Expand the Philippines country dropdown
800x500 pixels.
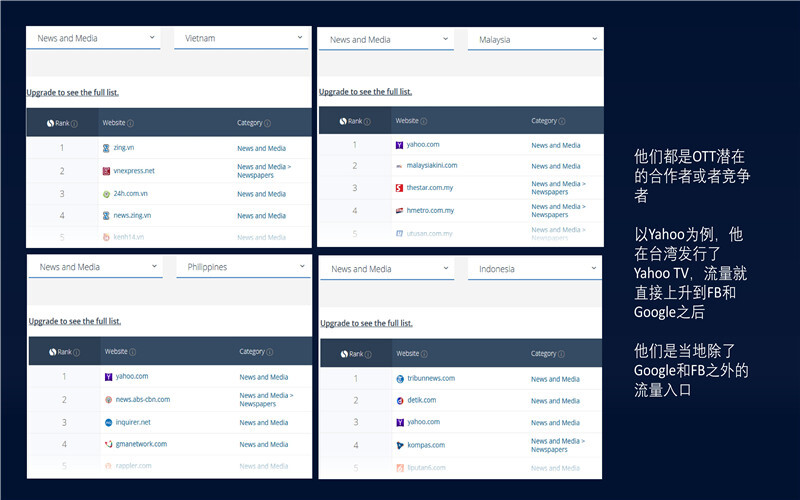(x=243, y=267)
